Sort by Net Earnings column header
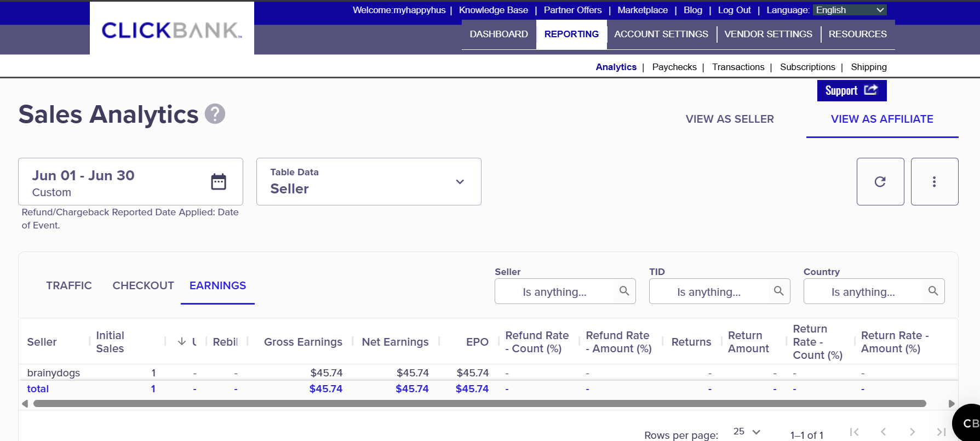980x441 pixels. [x=395, y=342]
